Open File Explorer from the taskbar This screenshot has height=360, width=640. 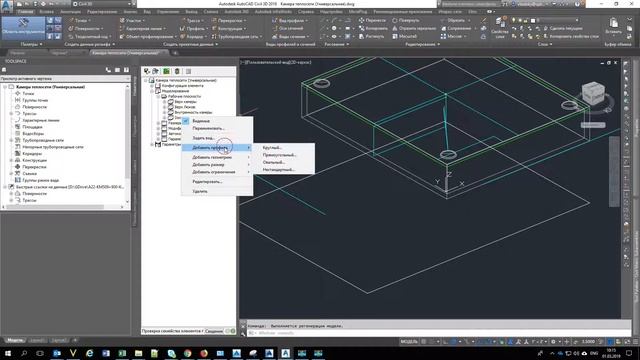pyautogui.click(x=138, y=353)
